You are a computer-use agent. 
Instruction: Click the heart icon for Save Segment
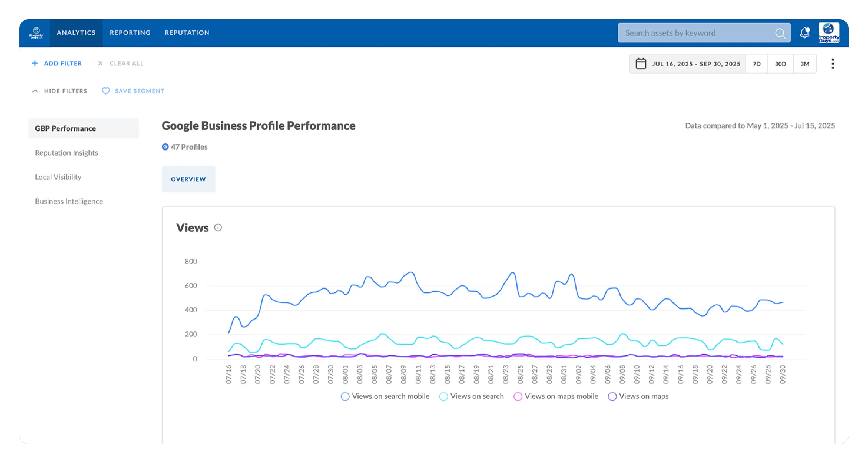(106, 91)
